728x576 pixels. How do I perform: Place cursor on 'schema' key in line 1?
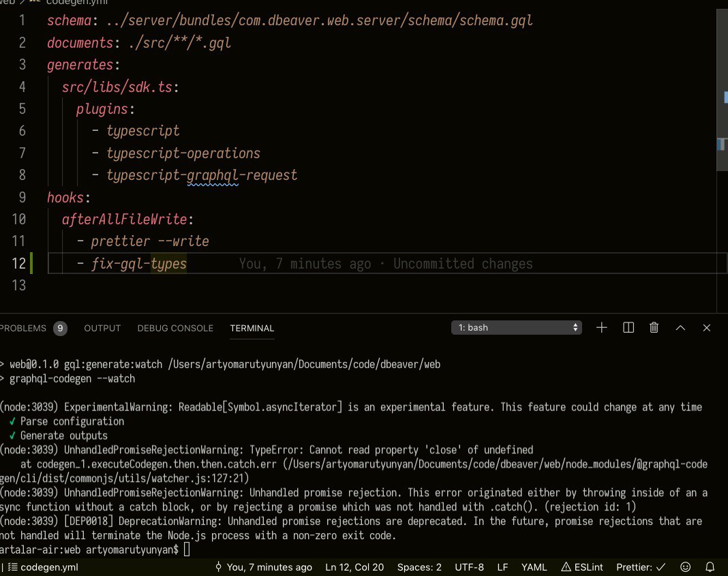[x=69, y=20]
